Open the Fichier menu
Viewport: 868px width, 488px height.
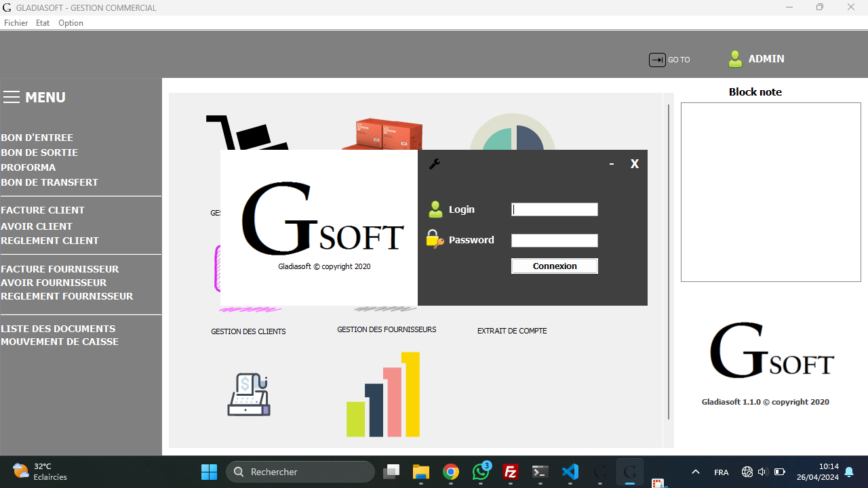pyautogui.click(x=16, y=22)
